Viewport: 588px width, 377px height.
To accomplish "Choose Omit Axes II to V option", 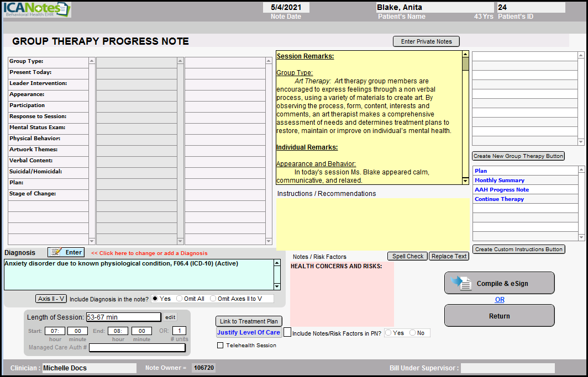I will 213,299.
